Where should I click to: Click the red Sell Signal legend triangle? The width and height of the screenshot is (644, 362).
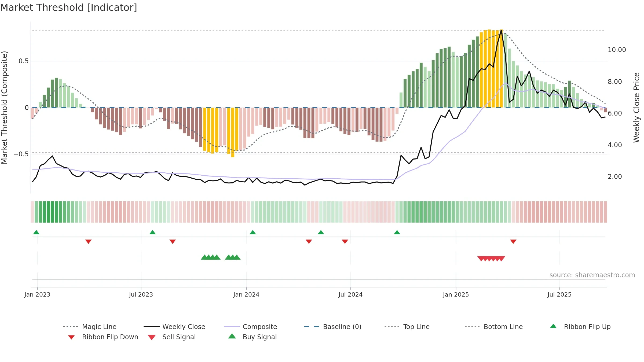[152, 337]
